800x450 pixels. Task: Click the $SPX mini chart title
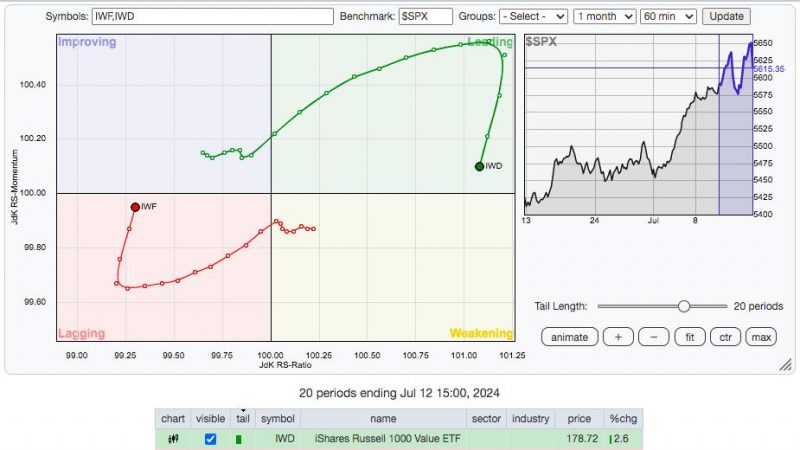[x=541, y=42]
